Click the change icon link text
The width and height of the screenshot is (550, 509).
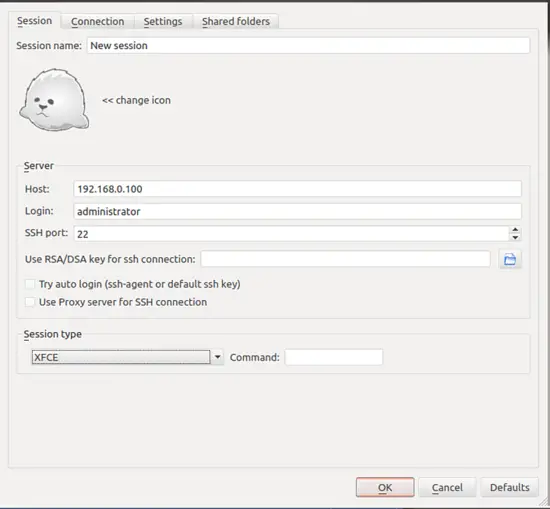pyautogui.click(x=136, y=100)
